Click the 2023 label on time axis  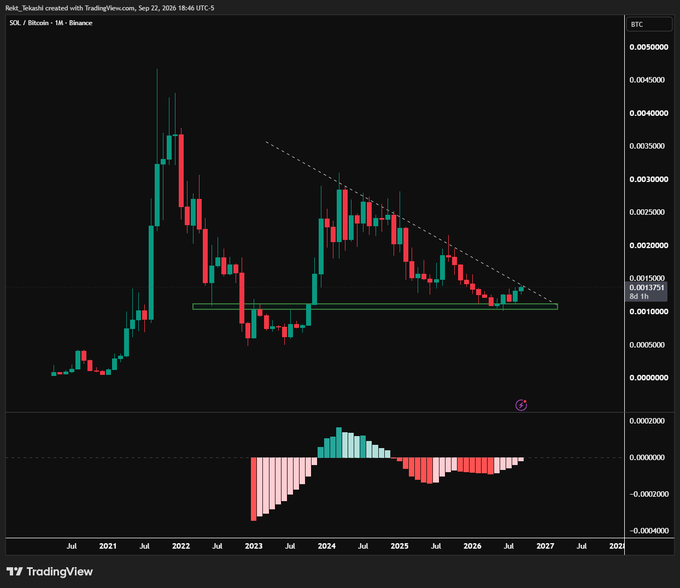click(x=254, y=546)
